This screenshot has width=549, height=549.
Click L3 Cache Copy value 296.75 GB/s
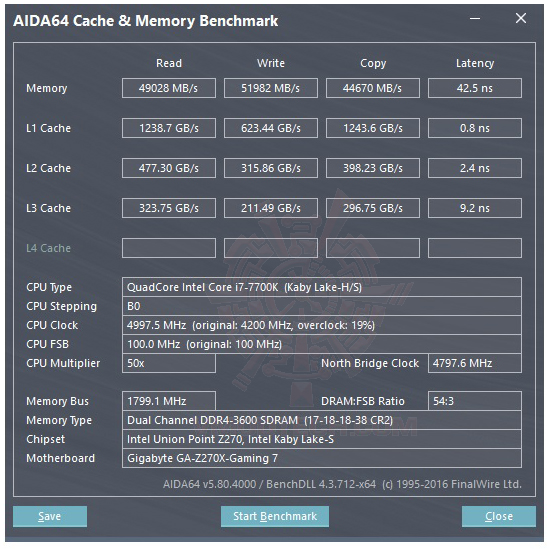373,208
